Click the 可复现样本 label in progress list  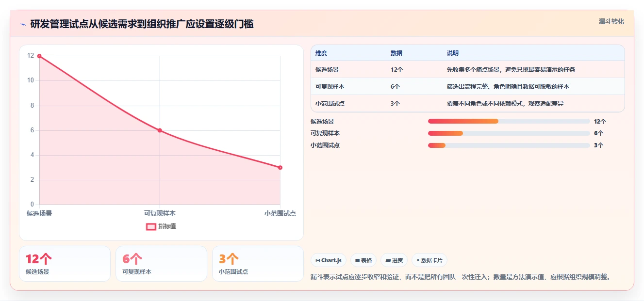325,133
